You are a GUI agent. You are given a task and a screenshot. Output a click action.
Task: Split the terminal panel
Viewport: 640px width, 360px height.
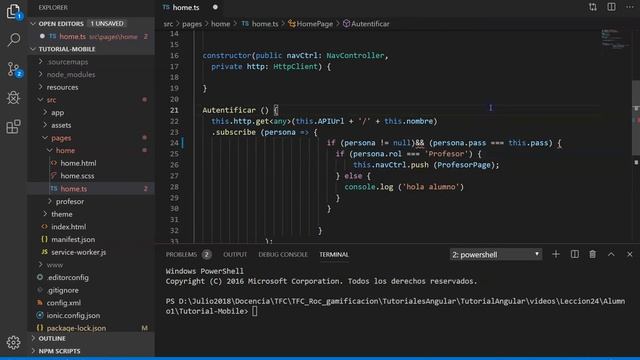[x=575, y=254]
